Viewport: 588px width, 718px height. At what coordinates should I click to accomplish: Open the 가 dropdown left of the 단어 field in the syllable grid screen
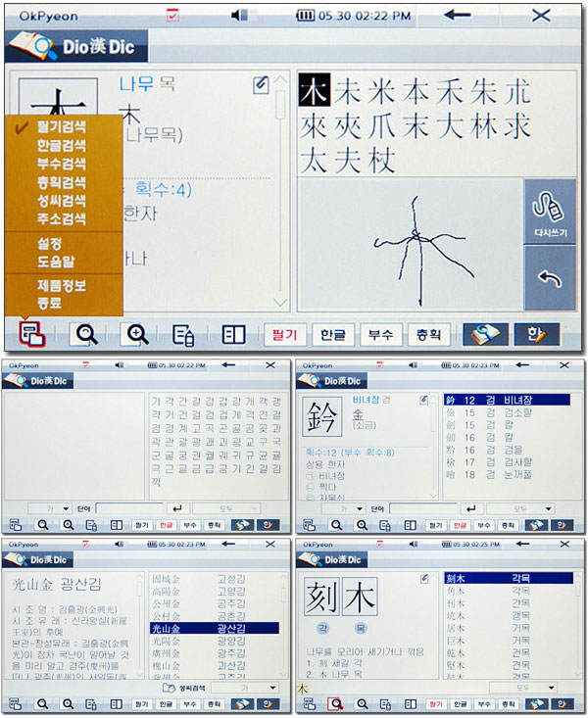point(51,508)
